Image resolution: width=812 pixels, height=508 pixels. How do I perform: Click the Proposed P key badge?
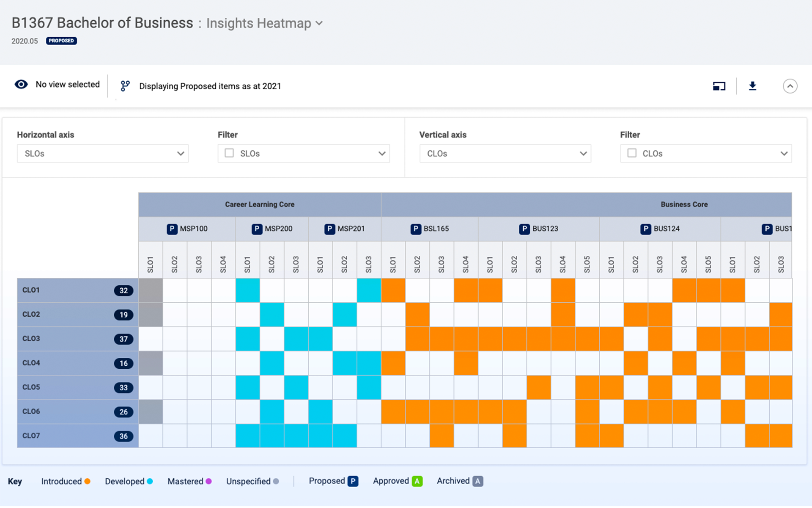point(353,481)
